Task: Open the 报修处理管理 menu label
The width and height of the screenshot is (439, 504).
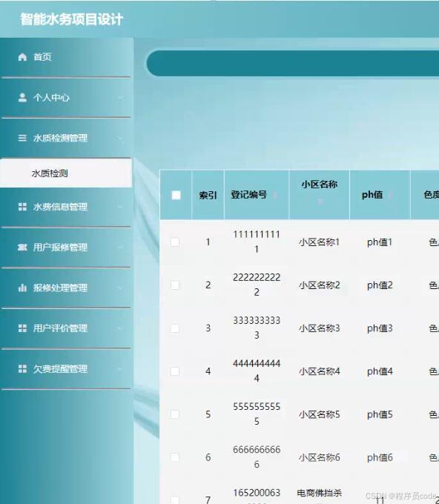Action: pyautogui.click(x=60, y=288)
